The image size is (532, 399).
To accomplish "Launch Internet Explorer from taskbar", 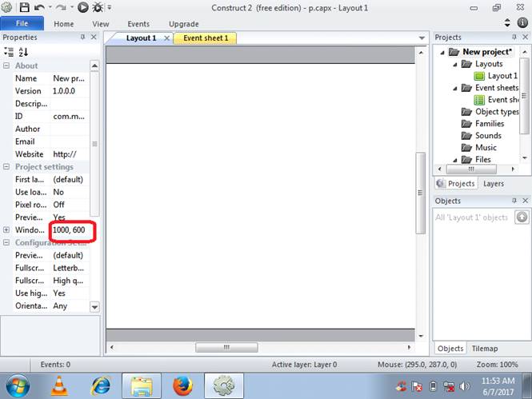I will pos(101,385).
